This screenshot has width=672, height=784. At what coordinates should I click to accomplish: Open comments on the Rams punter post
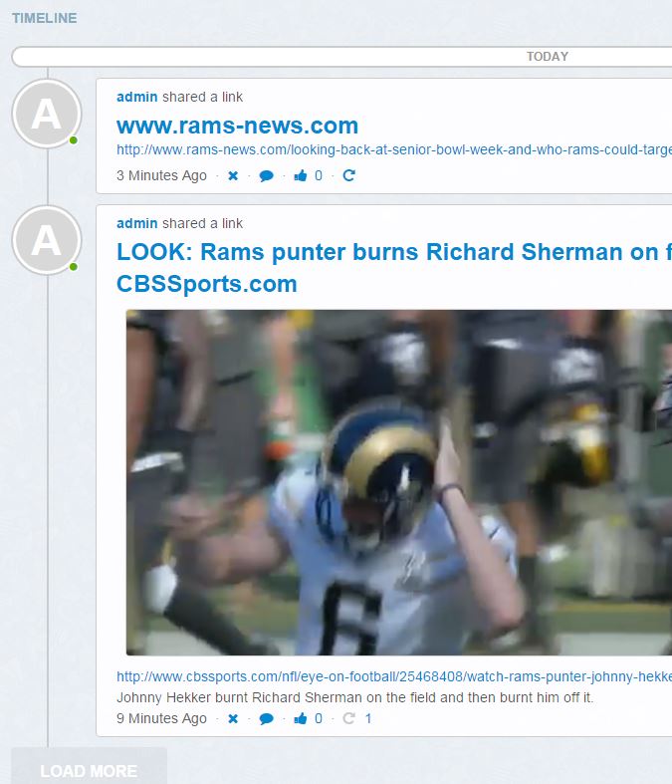(266, 719)
